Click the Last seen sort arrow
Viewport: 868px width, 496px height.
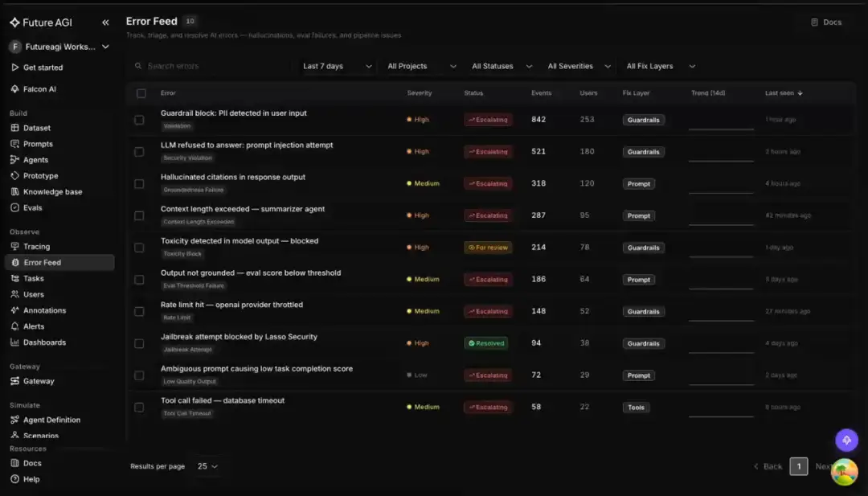800,93
